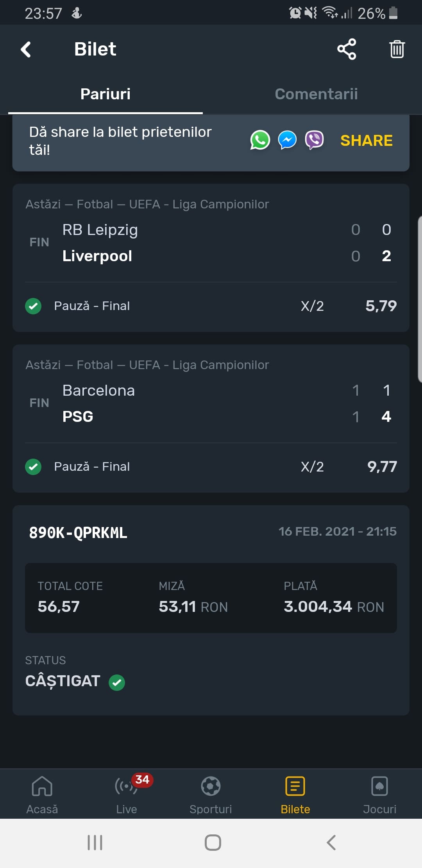The width and height of the screenshot is (422, 868).
Task: Tap ticket code 890K-QPRKML
Action: click(78, 533)
